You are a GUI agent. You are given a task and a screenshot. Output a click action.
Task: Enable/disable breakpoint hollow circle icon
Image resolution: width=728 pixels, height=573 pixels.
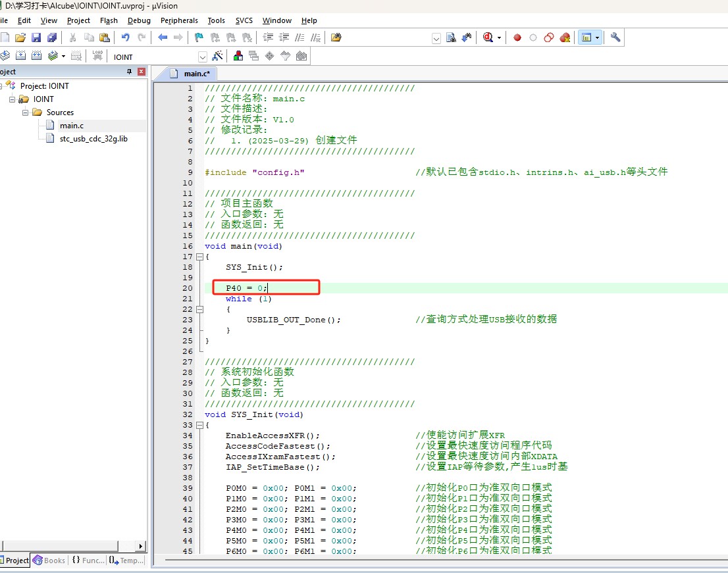point(533,37)
